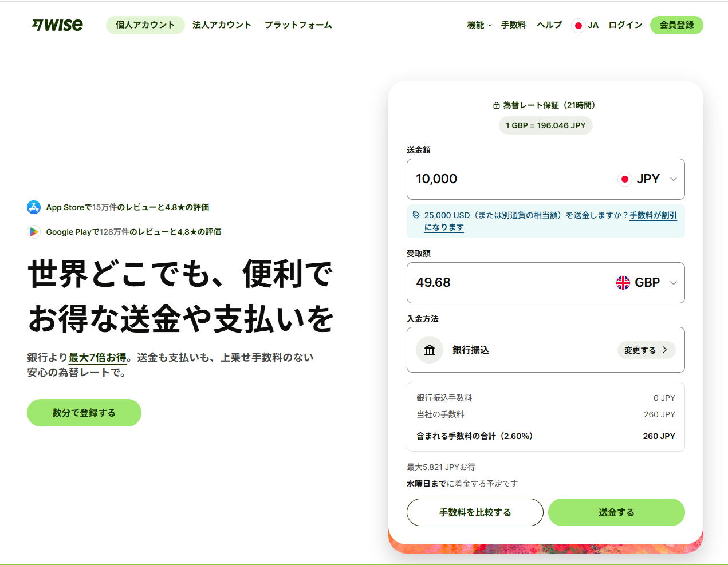Click the discount tag icon beside 25,000 USD

pos(416,215)
